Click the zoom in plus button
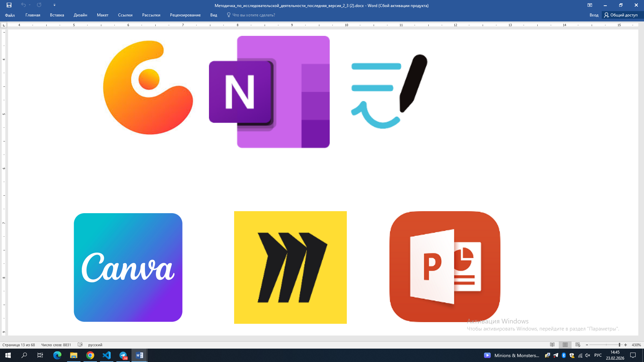 (x=626, y=345)
